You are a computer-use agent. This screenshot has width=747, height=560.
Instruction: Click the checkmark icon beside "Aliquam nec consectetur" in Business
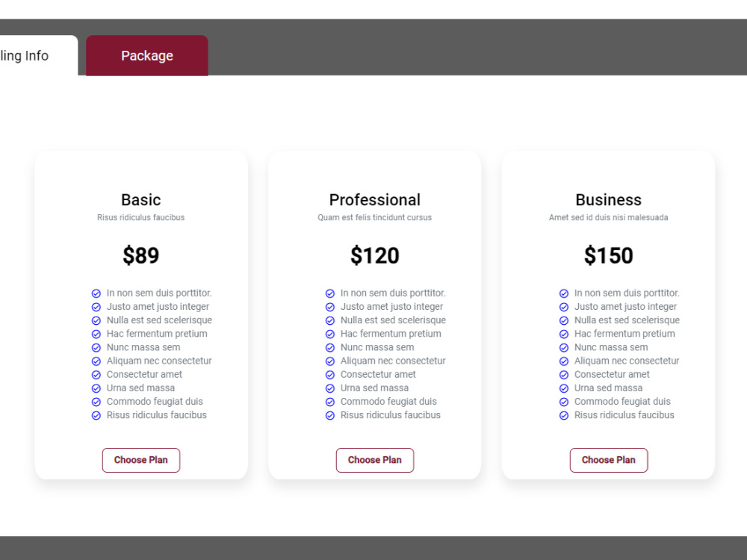[564, 361]
